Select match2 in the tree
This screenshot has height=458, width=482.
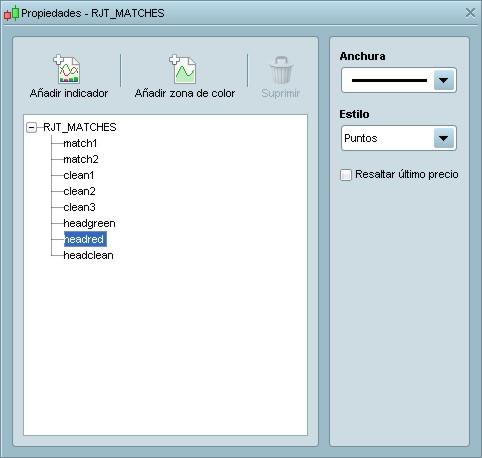pyautogui.click(x=81, y=159)
